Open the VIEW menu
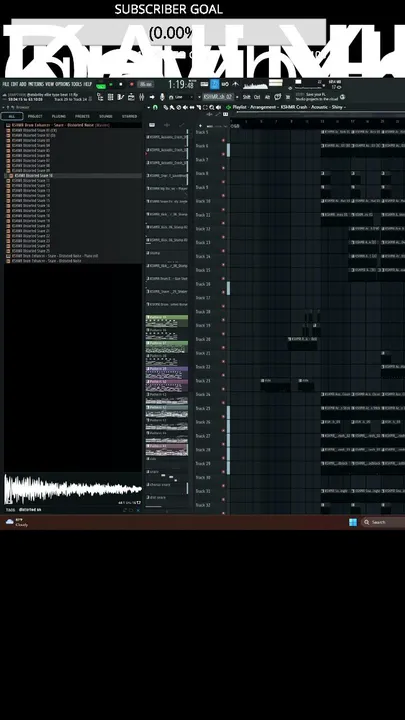Image resolution: width=405 pixels, height=720 pixels. [50, 84]
